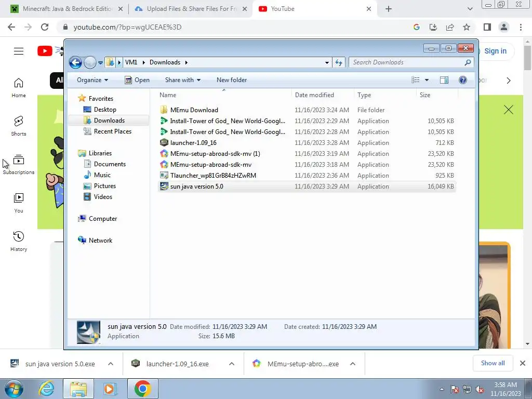Click YouTube Sign in button

click(x=495, y=51)
